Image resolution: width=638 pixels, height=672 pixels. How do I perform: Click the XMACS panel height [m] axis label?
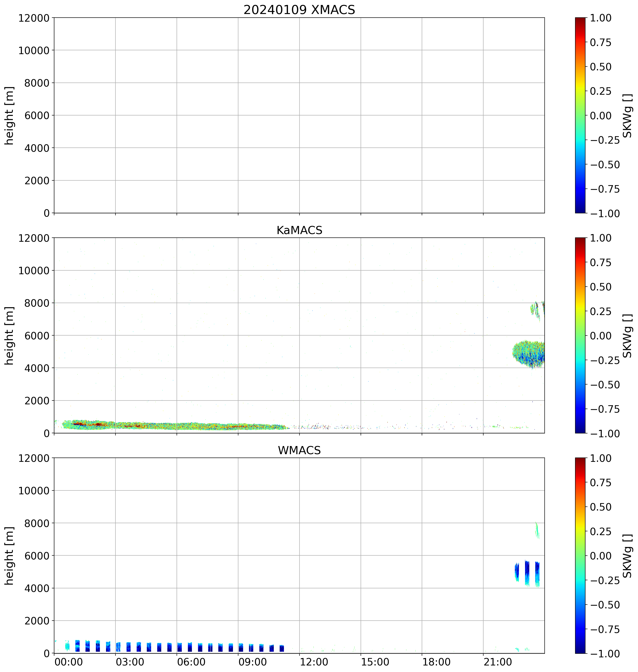[9, 116]
